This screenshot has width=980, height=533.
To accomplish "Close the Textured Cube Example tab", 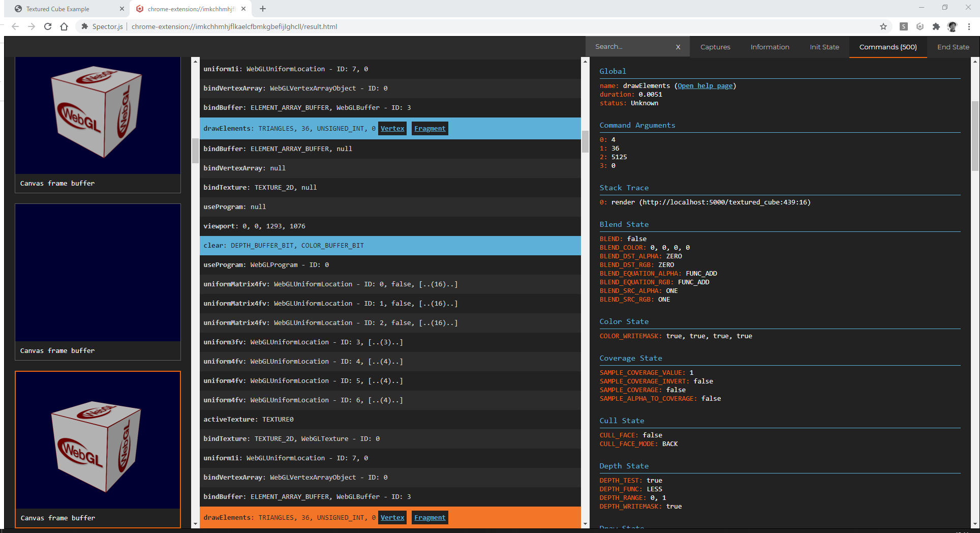I will tap(121, 9).
